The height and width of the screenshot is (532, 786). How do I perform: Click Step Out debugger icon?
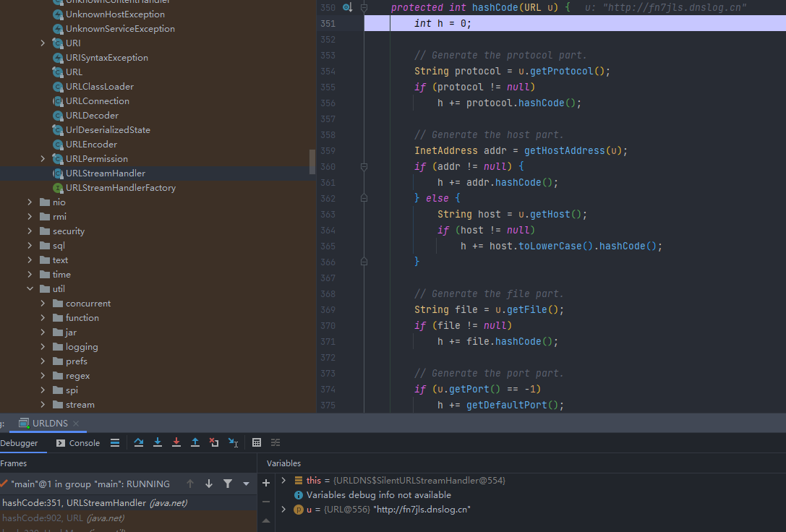click(195, 442)
